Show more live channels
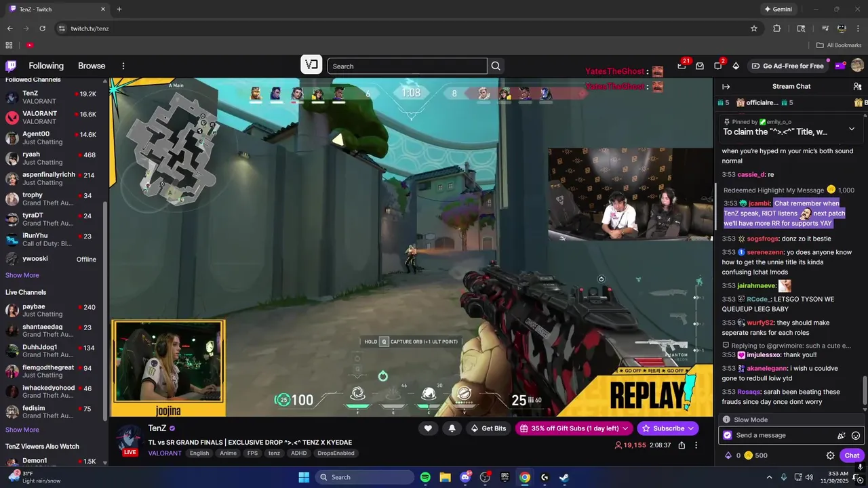Viewport: 868px width, 488px height. pyautogui.click(x=22, y=430)
